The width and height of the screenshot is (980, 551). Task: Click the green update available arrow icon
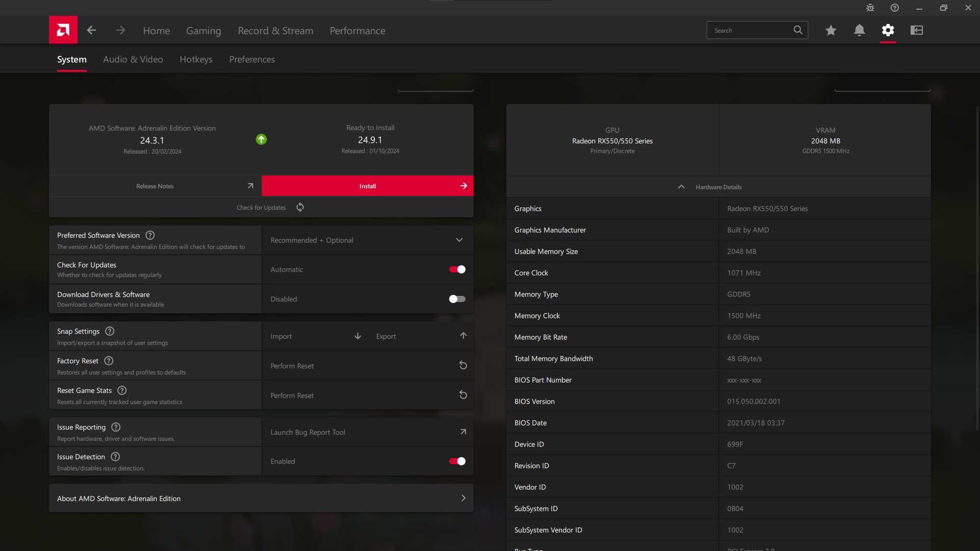pyautogui.click(x=261, y=139)
